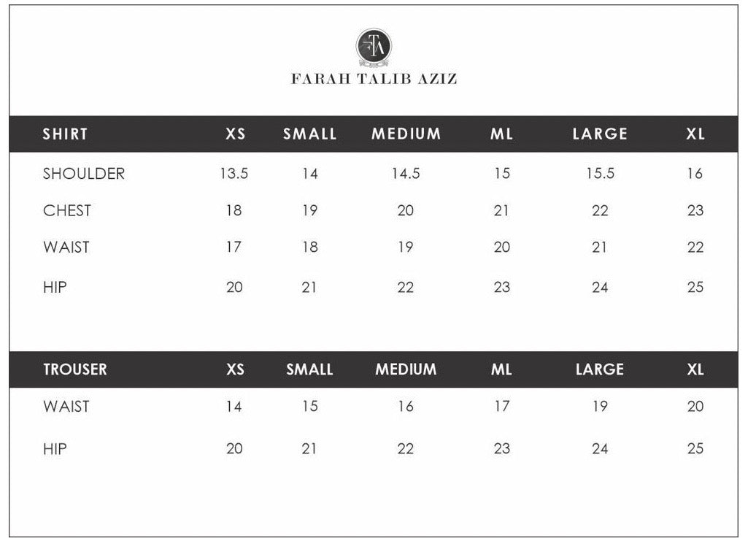Click the 13.5 shoulder value for XS
The height and width of the screenshot is (552, 756).
pos(234,174)
